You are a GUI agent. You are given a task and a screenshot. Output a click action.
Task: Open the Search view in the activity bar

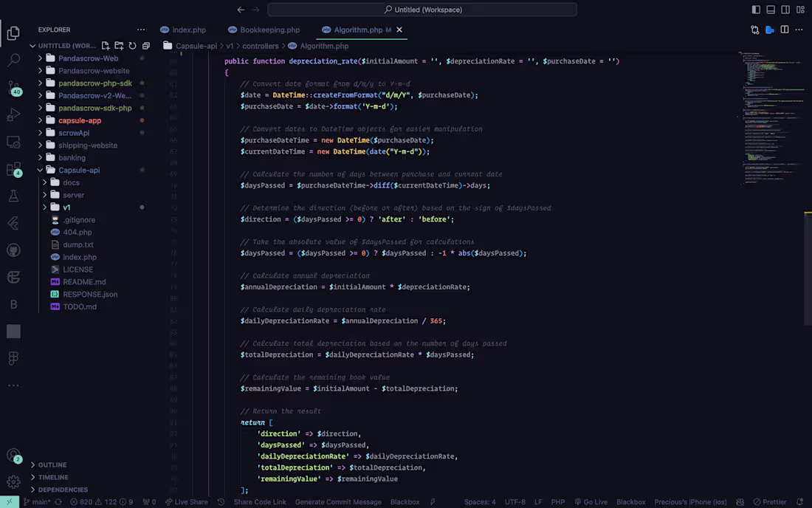(13, 60)
